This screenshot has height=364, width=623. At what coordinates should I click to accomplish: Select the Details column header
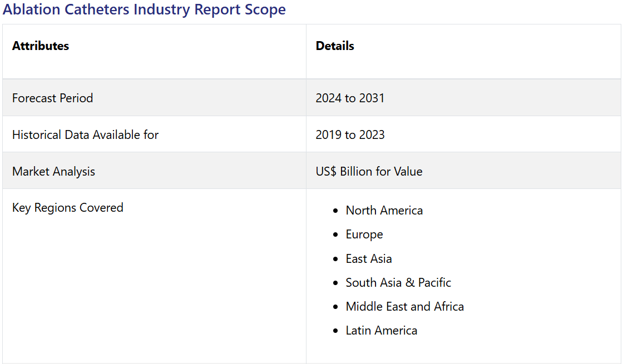(x=335, y=46)
